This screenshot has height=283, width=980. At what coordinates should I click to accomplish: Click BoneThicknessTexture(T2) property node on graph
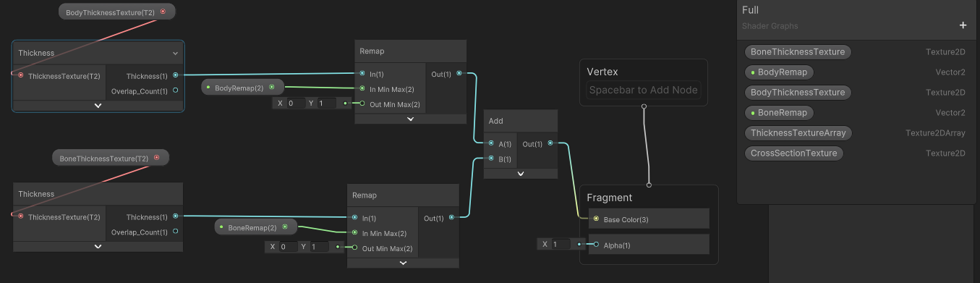click(111, 158)
